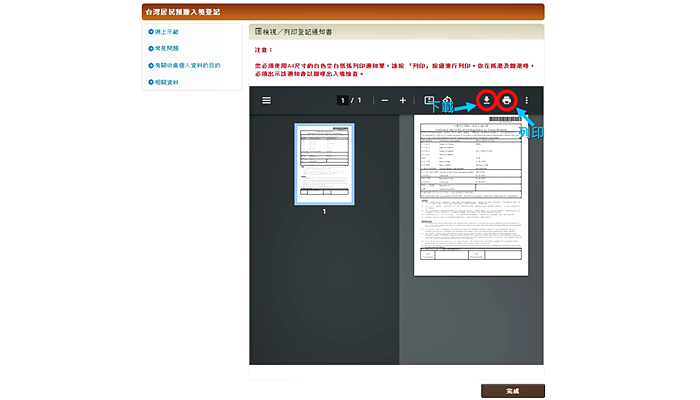The width and height of the screenshot is (700, 400).
Task: Download the PDF notification slip
Action: pos(486,100)
